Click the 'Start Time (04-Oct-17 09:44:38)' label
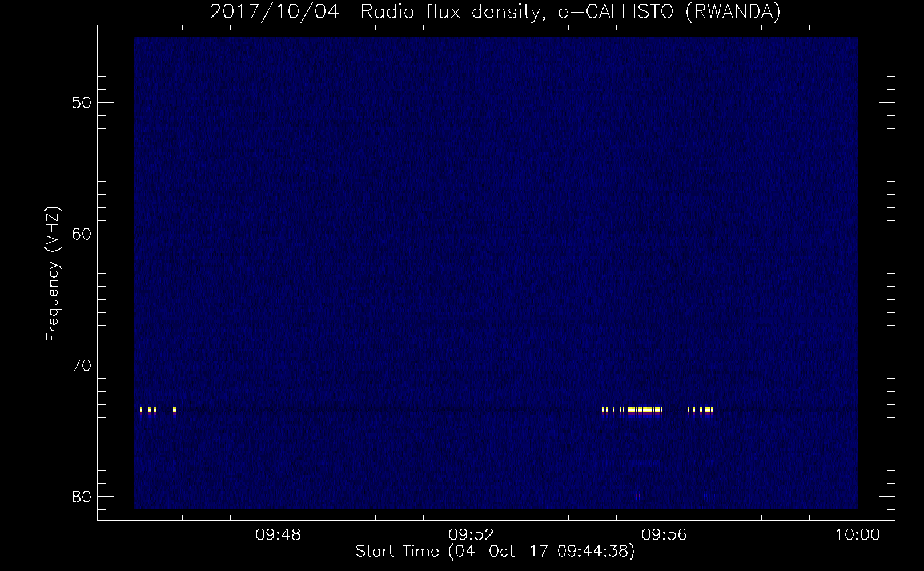 pos(495,552)
